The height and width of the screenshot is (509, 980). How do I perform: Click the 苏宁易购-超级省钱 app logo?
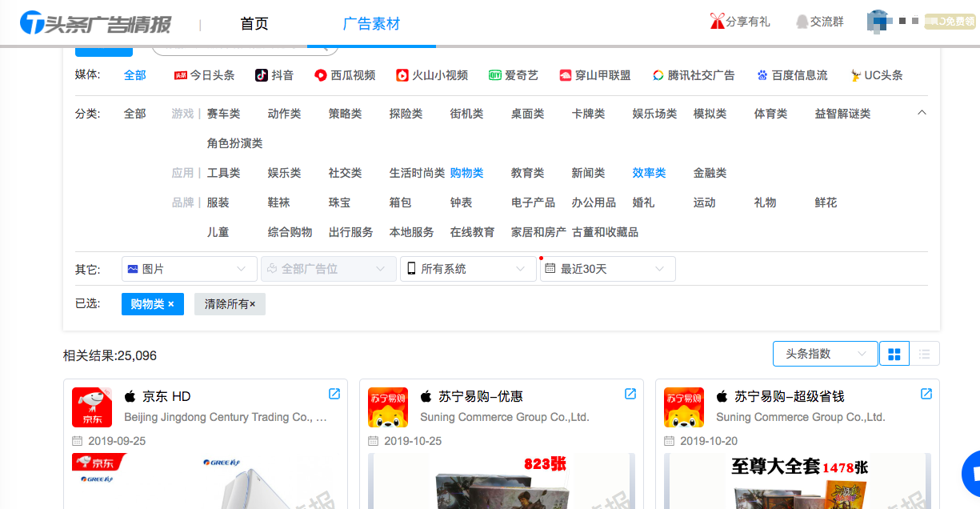click(684, 407)
